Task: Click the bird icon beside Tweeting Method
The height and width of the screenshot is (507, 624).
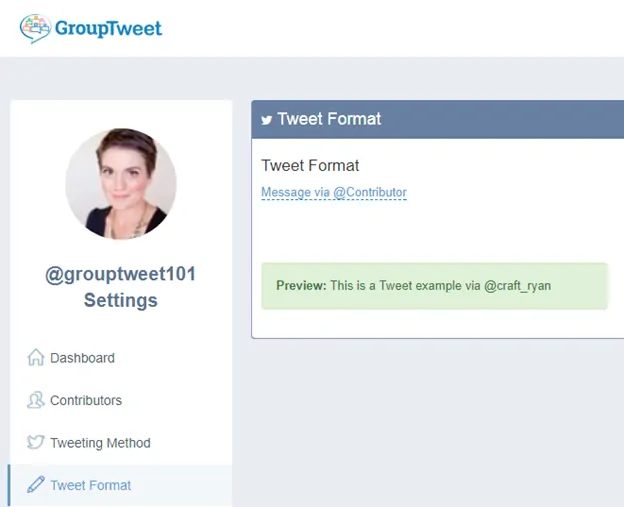Action: click(36, 442)
